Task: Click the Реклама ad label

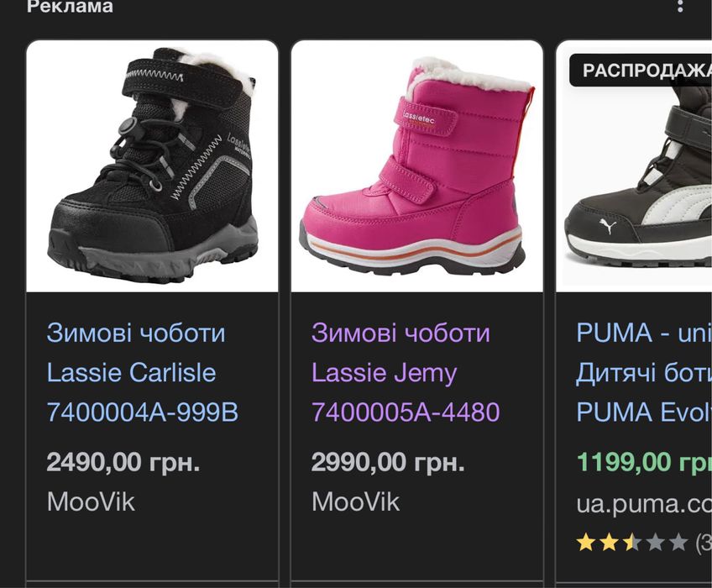Action: pos(70,8)
